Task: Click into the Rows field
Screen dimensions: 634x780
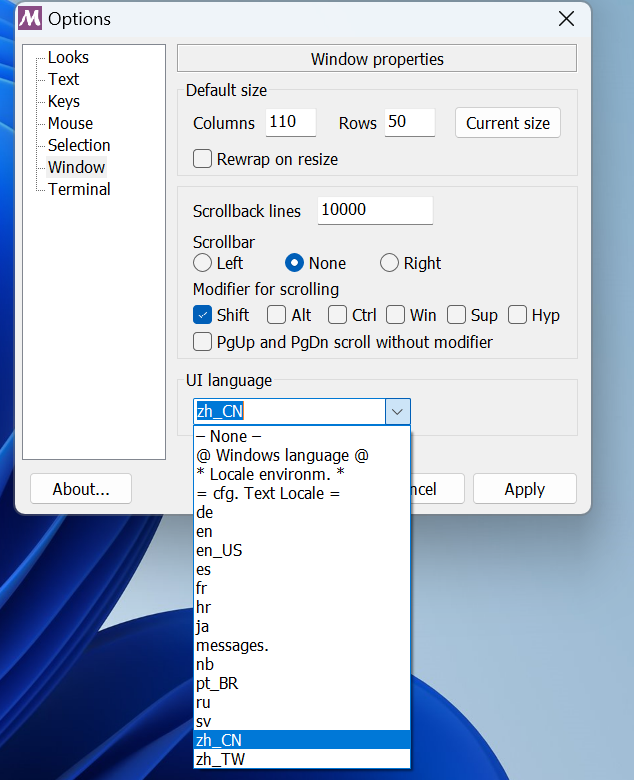Action: (x=410, y=122)
